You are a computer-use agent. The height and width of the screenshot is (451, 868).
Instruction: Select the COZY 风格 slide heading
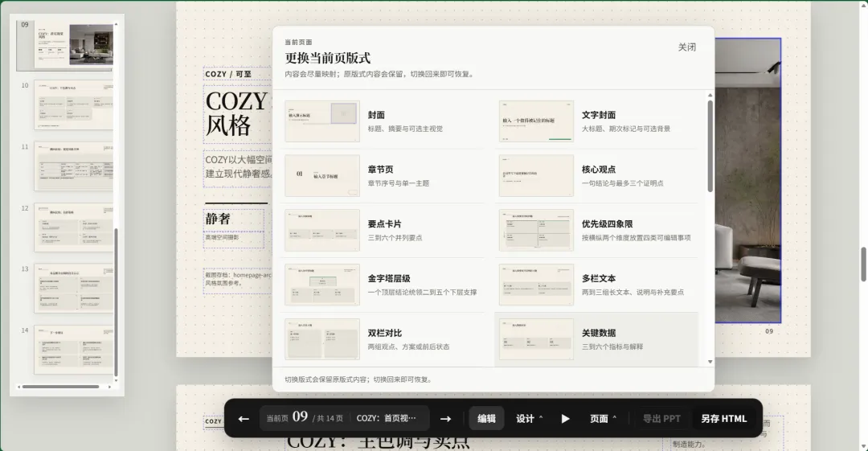click(x=236, y=113)
